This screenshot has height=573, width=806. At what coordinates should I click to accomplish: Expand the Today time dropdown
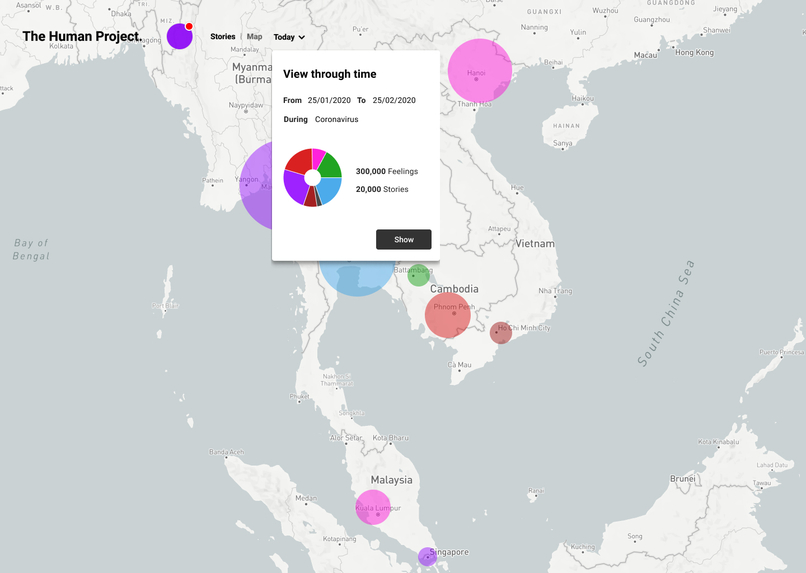(x=289, y=37)
